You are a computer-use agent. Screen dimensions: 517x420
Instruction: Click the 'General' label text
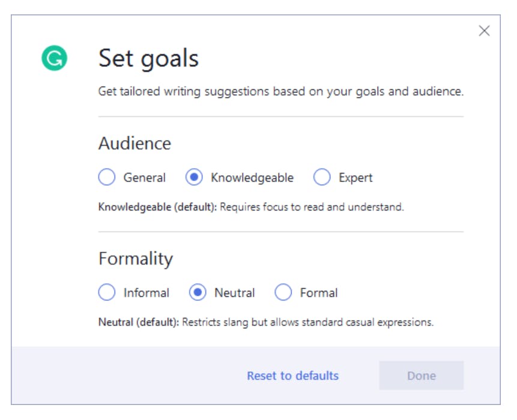[x=144, y=178]
